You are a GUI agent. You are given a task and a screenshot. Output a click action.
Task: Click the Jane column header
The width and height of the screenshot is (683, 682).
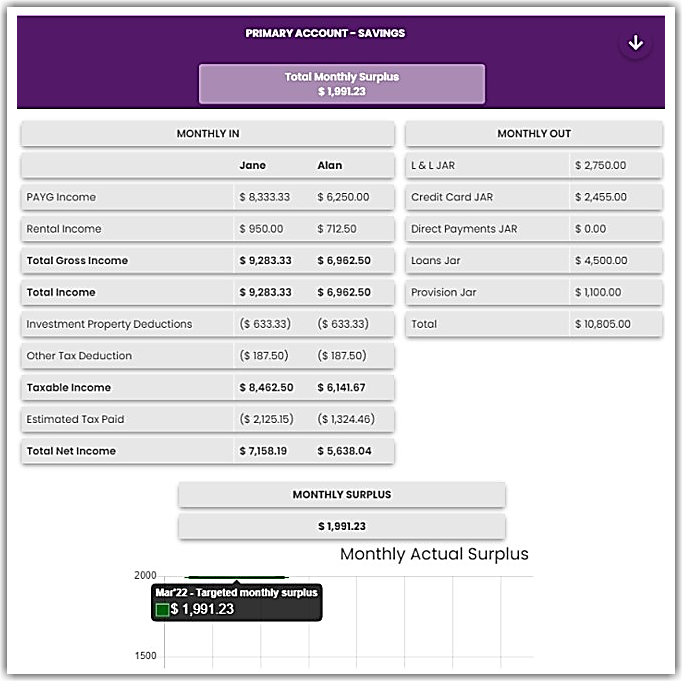click(x=253, y=165)
